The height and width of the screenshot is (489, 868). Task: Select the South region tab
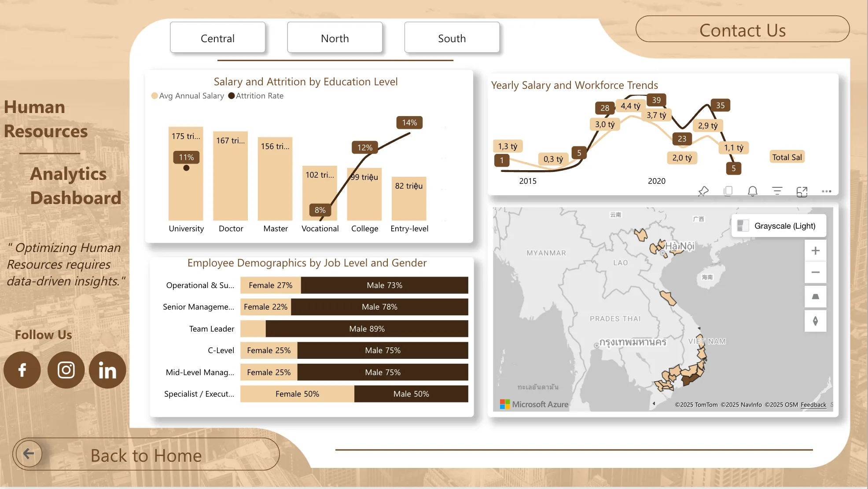click(452, 38)
